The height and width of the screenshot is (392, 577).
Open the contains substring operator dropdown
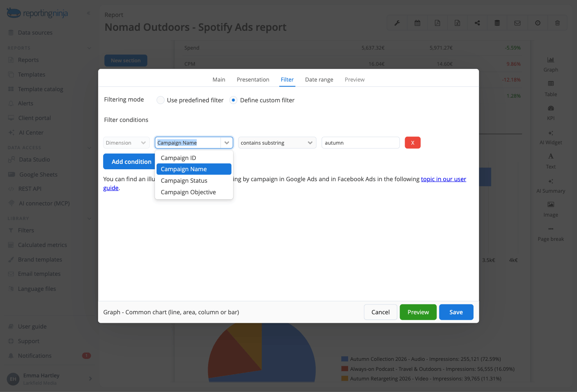point(277,143)
